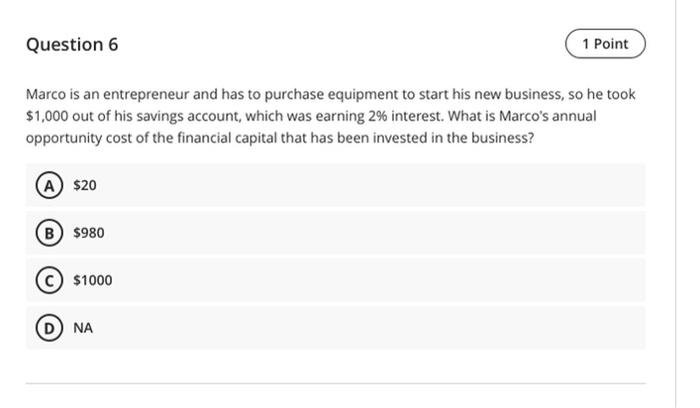The height and width of the screenshot is (408, 700).
Task: Select radio button D
Action: tap(45, 328)
